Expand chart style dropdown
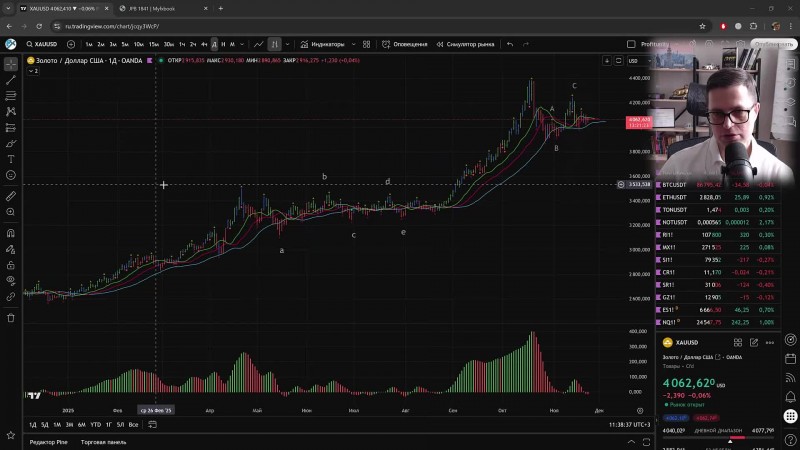800x450 pixels. (x=287, y=44)
